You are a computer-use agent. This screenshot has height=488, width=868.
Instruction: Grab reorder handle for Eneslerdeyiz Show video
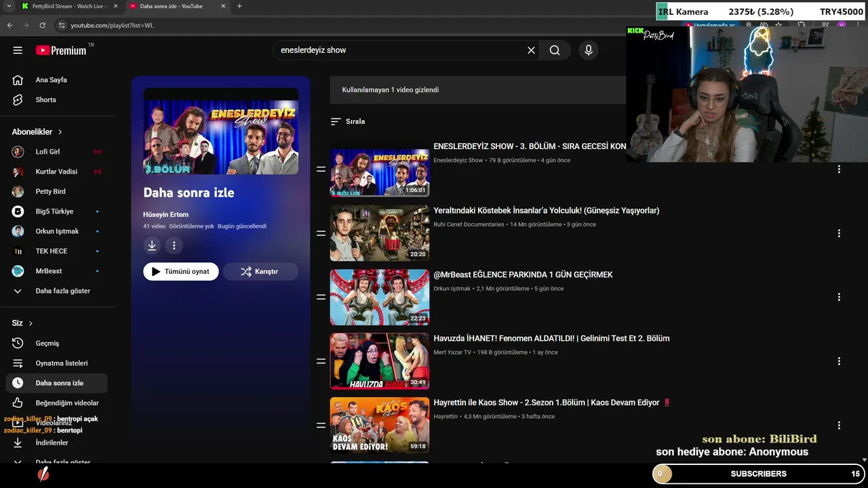pyautogui.click(x=321, y=169)
